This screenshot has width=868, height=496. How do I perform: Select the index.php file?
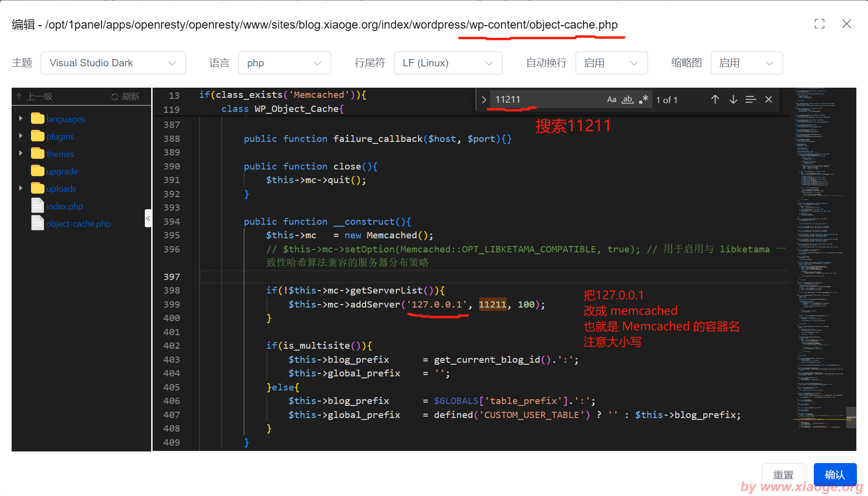click(x=64, y=206)
